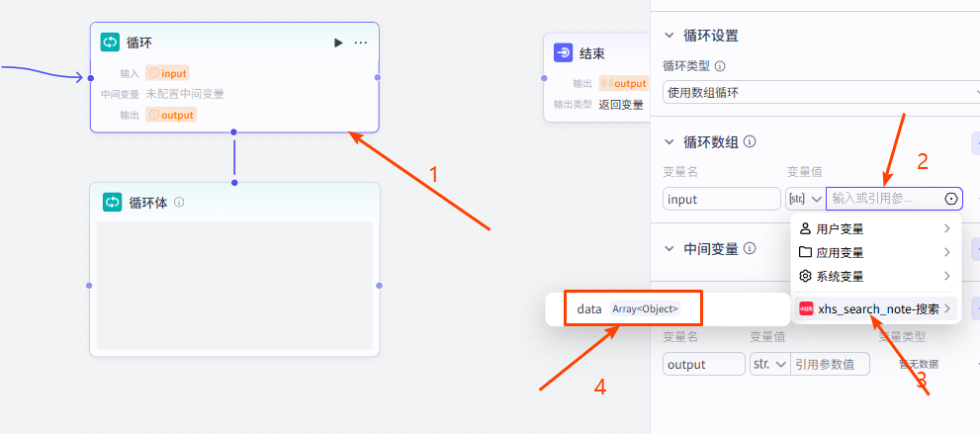
Task: Click the info icon beside 循环类型
Action: (x=720, y=67)
